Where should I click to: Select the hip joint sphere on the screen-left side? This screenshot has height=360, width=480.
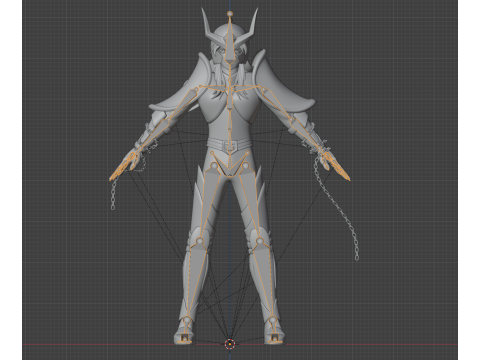214,166
